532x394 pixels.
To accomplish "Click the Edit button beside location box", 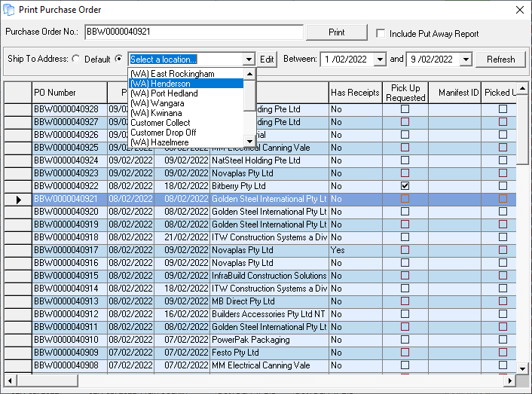I will [x=267, y=60].
